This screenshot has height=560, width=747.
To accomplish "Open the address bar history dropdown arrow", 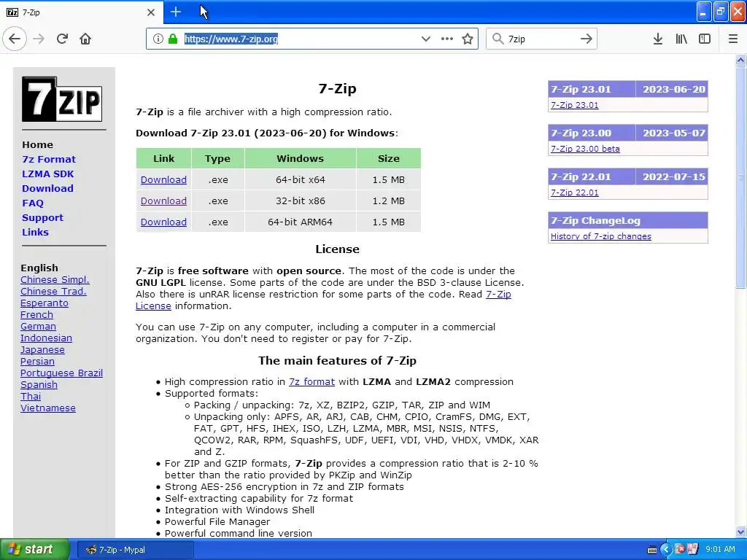I will pos(426,39).
